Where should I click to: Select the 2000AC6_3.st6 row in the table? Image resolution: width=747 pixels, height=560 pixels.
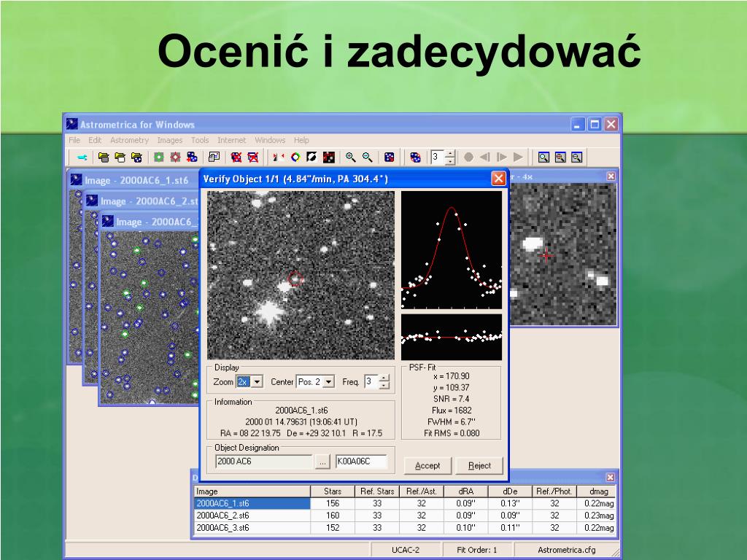pos(404,528)
